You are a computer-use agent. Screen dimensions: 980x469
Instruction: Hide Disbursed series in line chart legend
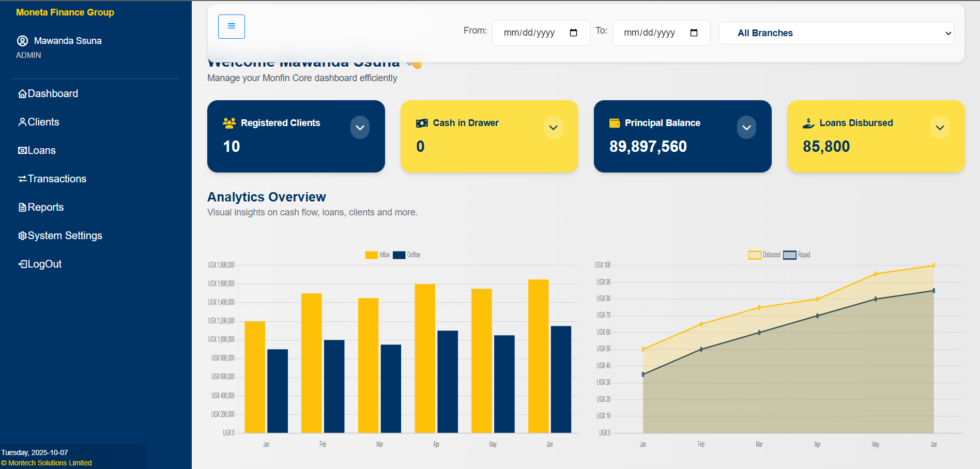[755, 255]
